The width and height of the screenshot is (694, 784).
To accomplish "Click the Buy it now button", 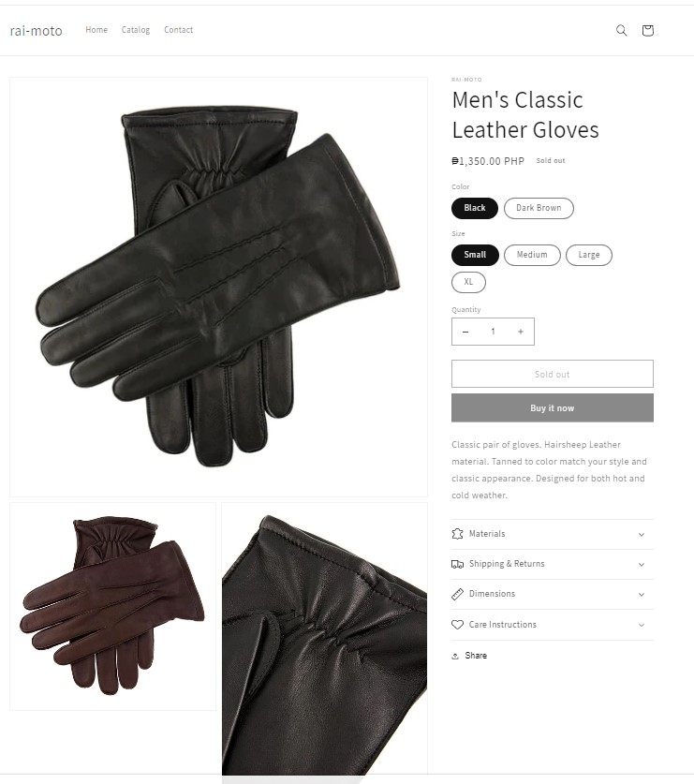I will tap(552, 407).
